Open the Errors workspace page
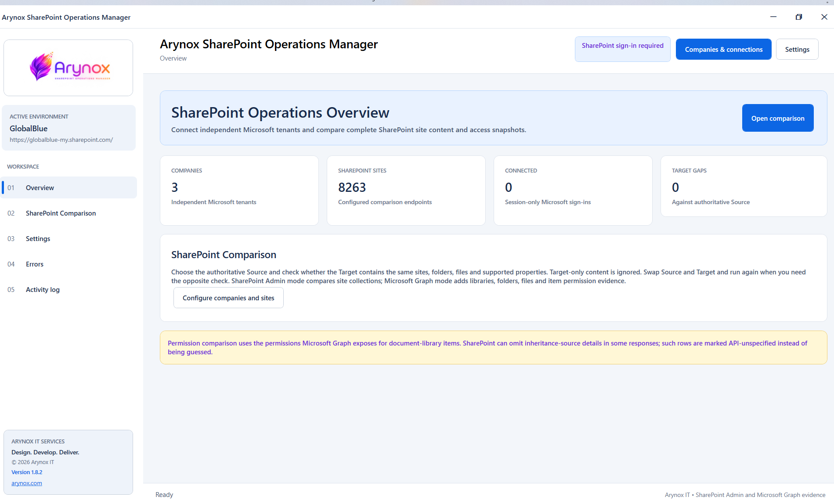This screenshot has height=504, width=834. pyautogui.click(x=69, y=264)
